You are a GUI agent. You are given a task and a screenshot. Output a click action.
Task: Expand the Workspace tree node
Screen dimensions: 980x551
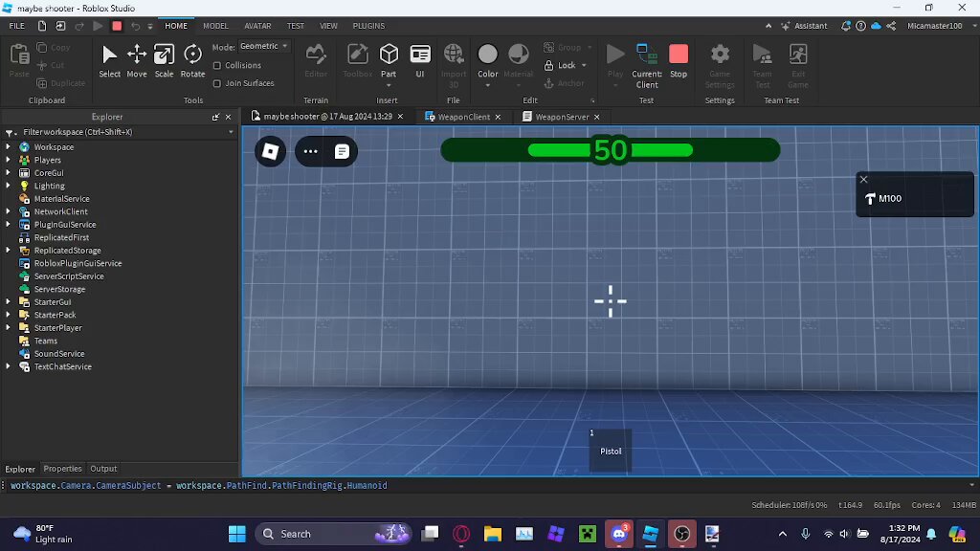(8, 146)
